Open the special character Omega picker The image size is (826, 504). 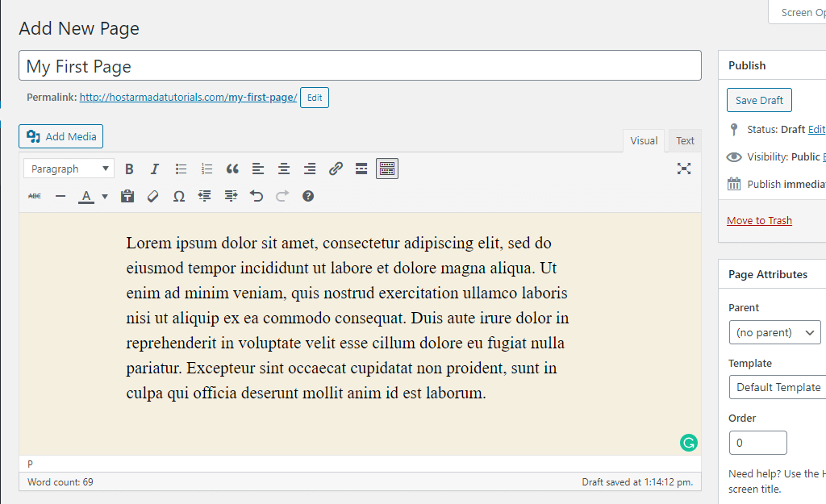click(178, 197)
